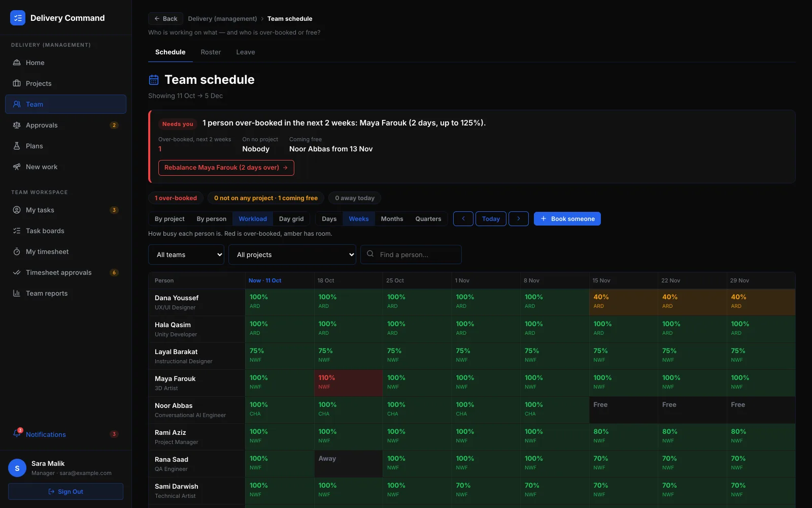The height and width of the screenshot is (508, 812).
Task: Open Team reports chart icon
Action: pos(17,293)
